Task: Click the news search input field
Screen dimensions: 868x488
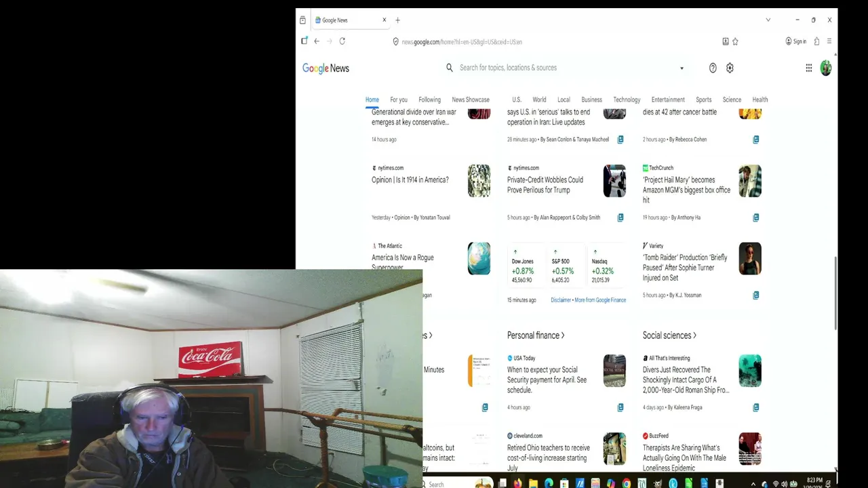Action: click(566, 68)
